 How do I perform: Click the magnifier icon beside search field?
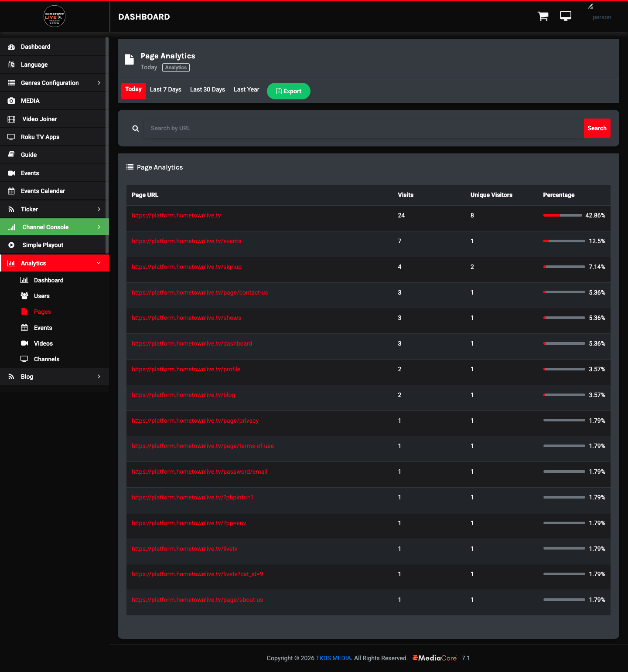[136, 129]
